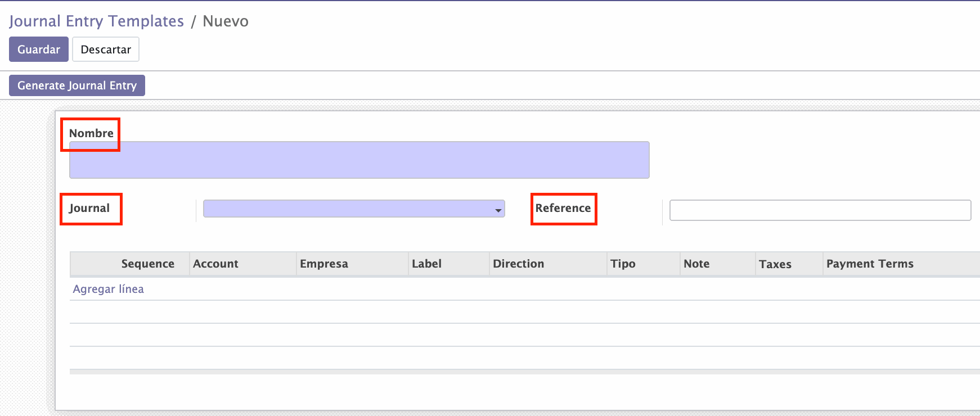The image size is (980, 416).
Task: Click the Journal field label
Action: tap(89, 208)
